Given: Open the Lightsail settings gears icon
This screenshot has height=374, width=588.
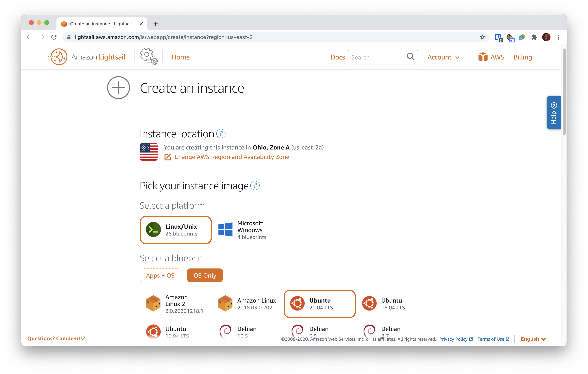Looking at the screenshot, I should 149,56.
